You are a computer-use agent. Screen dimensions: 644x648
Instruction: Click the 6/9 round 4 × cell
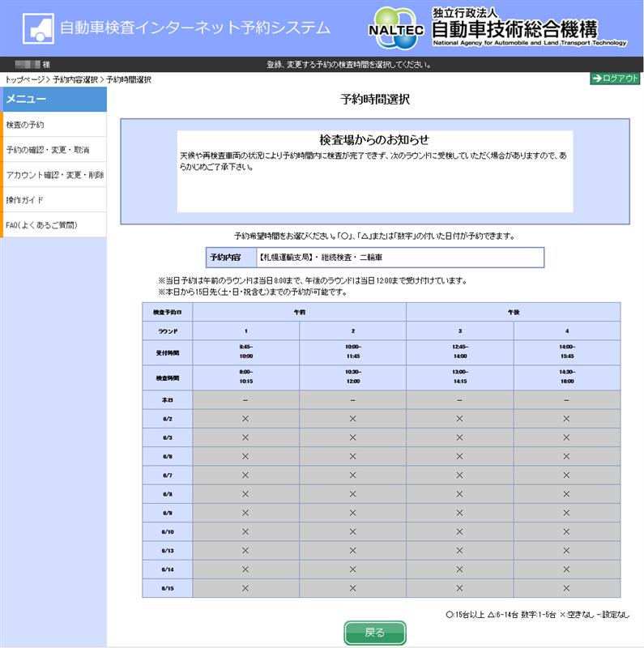(x=567, y=513)
